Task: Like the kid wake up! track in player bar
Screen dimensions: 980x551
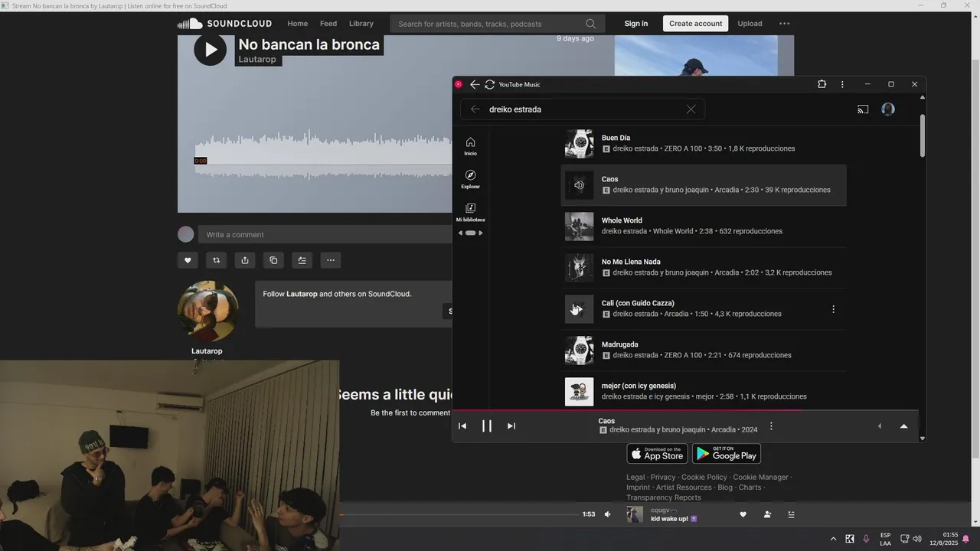Action: [x=743, y=514]
